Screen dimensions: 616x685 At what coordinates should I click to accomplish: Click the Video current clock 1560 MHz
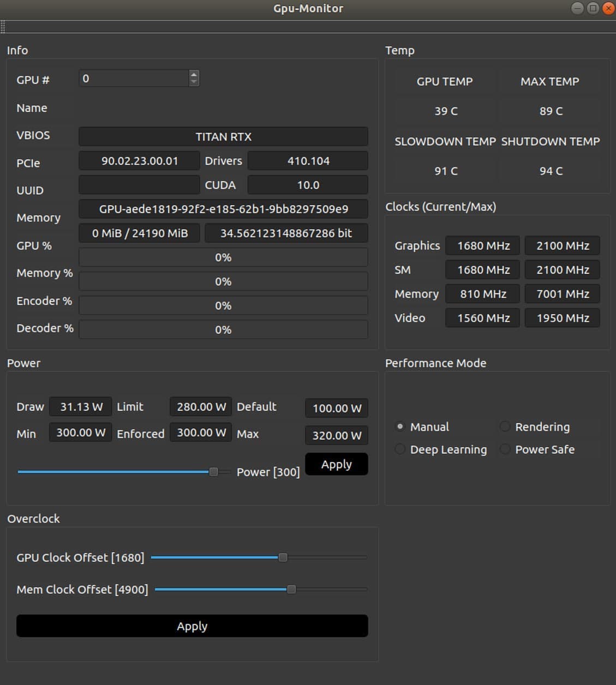point(483,318)
